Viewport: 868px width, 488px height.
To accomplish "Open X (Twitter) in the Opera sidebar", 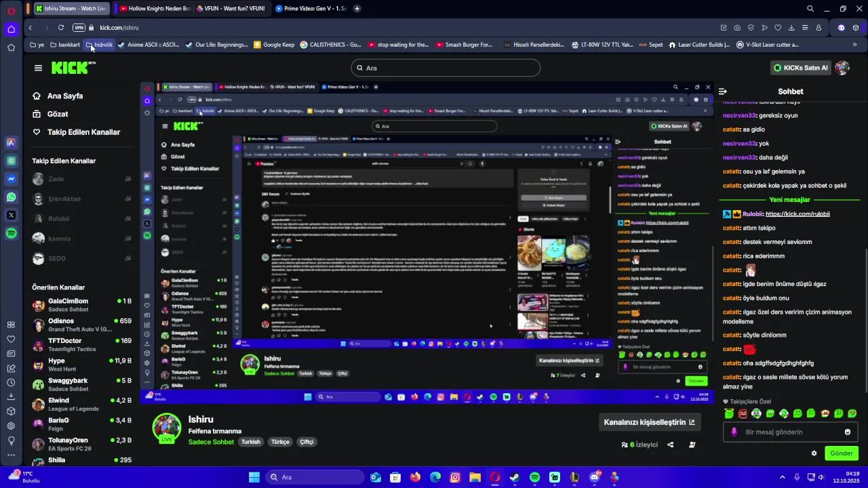I will [12, 216].
